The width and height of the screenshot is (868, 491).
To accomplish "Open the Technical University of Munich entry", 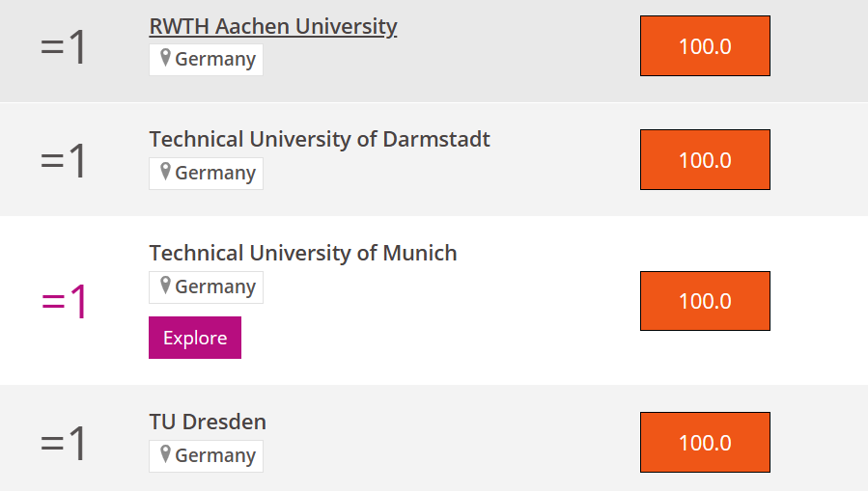I will (303, 254).
